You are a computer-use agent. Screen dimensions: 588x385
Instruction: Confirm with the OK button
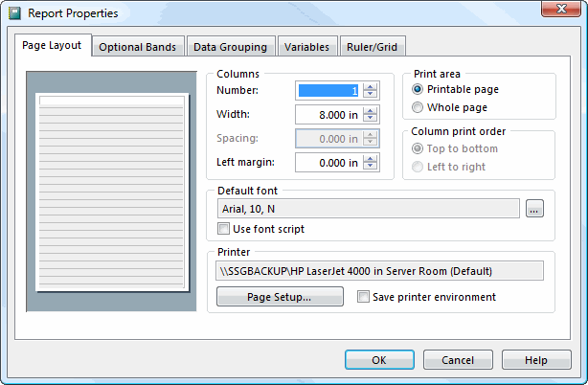tap(379, 360)
